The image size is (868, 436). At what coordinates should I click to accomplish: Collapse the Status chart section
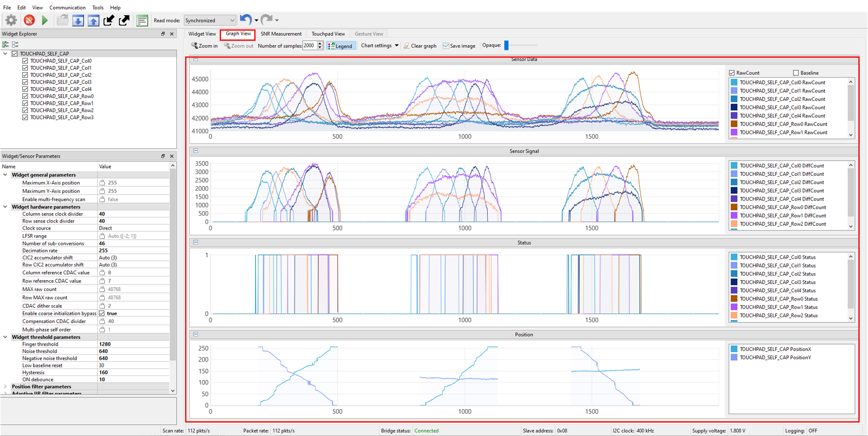196,242
